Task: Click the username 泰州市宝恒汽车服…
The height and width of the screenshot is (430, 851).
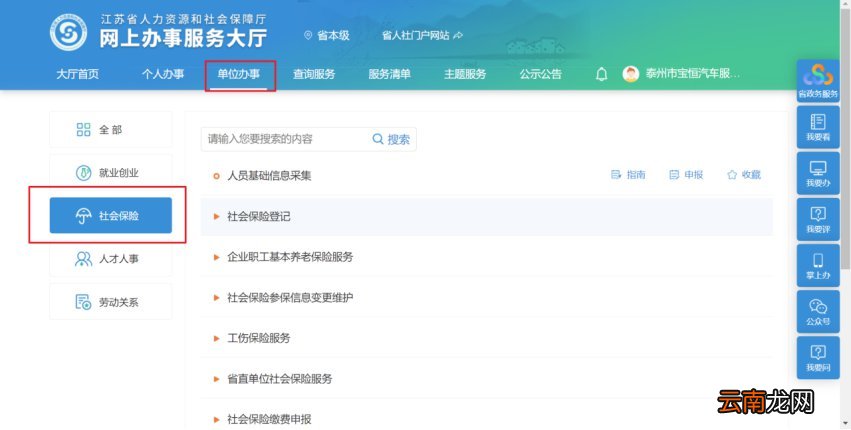Action: point(693,74)
